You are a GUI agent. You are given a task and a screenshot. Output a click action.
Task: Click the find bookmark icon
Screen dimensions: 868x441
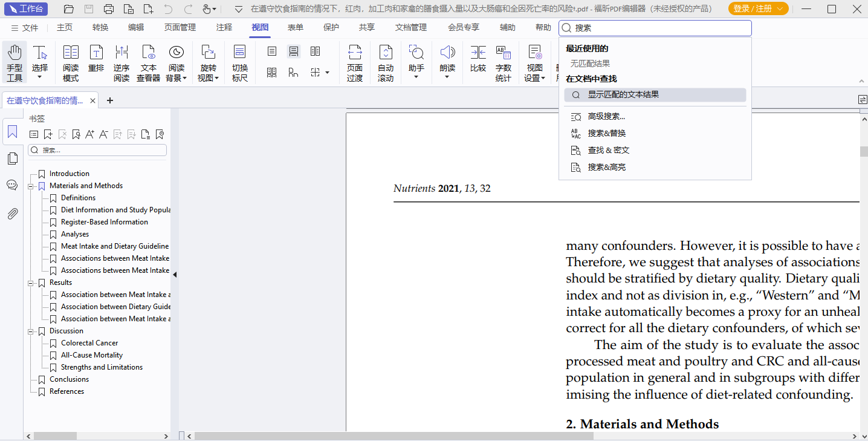(x=76, y=134)
